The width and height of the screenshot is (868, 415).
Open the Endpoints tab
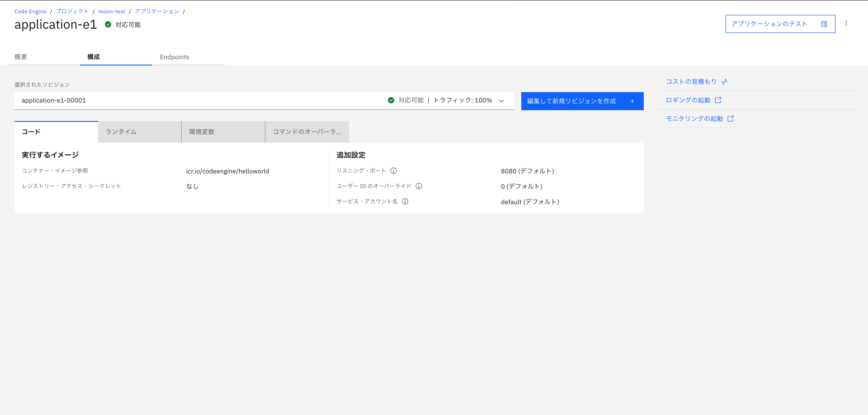[174, 57]
